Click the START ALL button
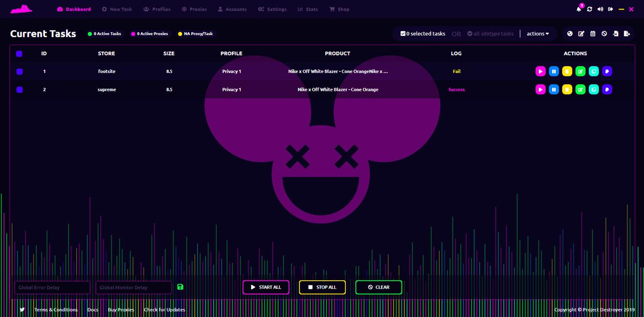Screen dimensions: 644x317 pyautogui.click(x=266, y=287)
